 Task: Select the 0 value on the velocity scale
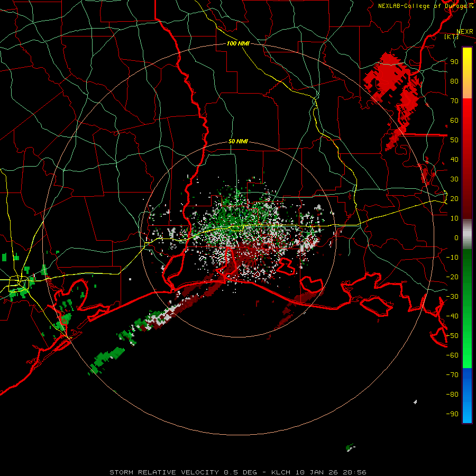click(x=456, y=237)
